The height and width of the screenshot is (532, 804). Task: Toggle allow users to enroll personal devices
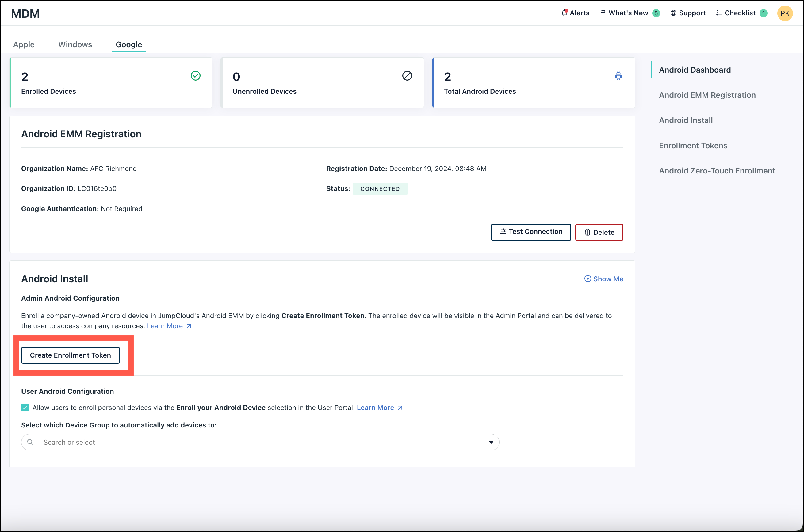tap(25, 408)
